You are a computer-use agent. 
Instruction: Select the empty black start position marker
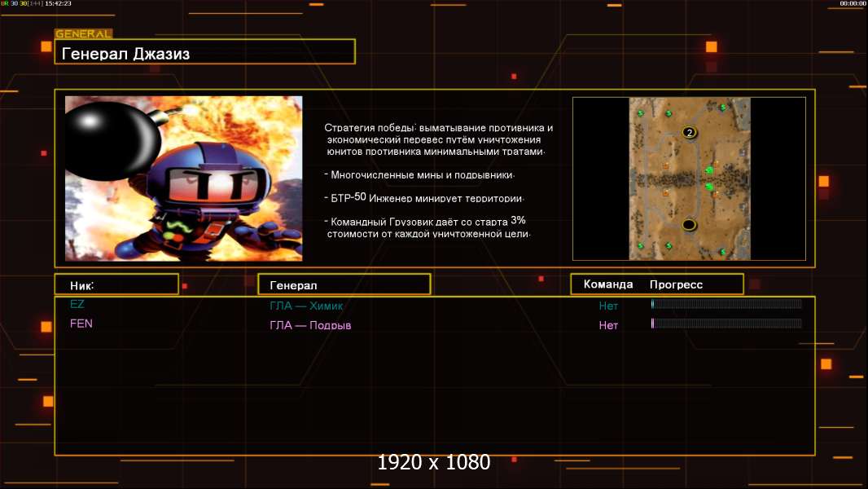pyautogui.click(x=689, y=224)
